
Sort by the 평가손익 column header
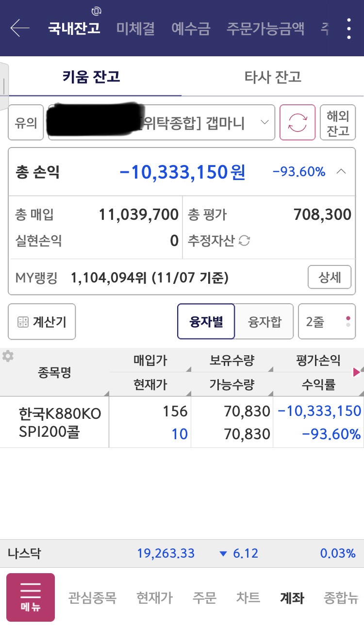tap(318, 360)
